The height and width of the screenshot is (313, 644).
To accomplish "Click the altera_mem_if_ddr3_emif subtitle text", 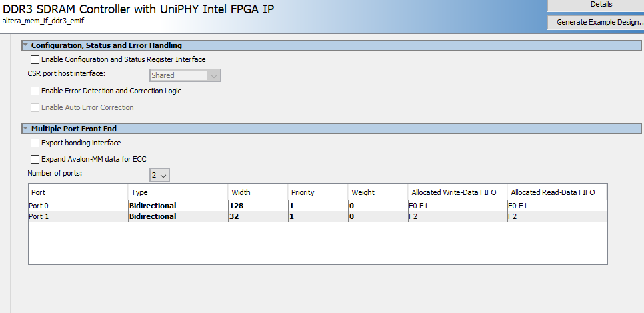I will 43,20.
